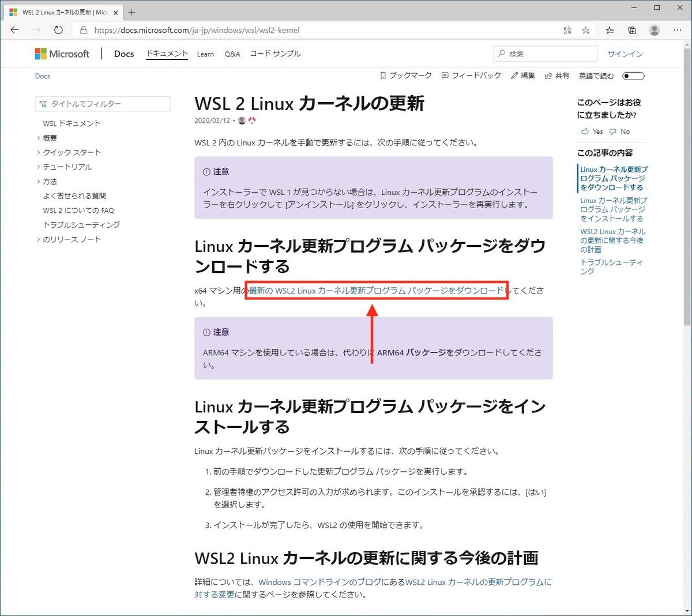Viewport: 692px width, 616px height.
Task: Click the translate page icon in address bar
Action: (x=567, y=30)
